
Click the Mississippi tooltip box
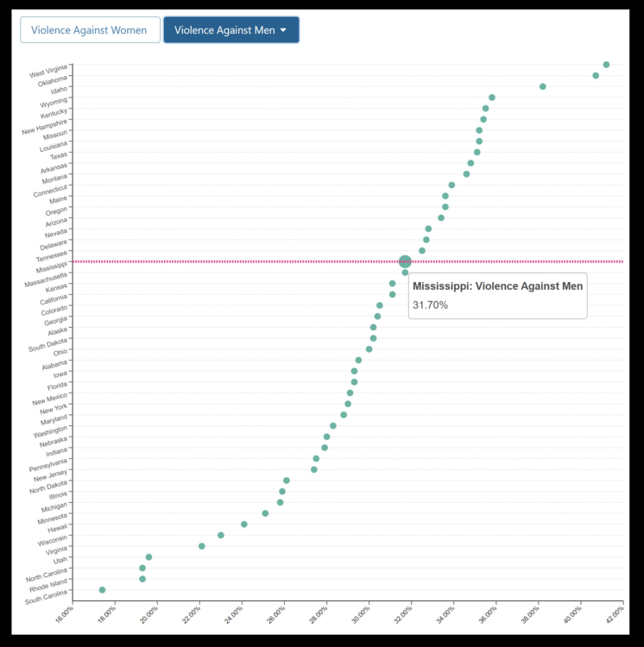497,296
